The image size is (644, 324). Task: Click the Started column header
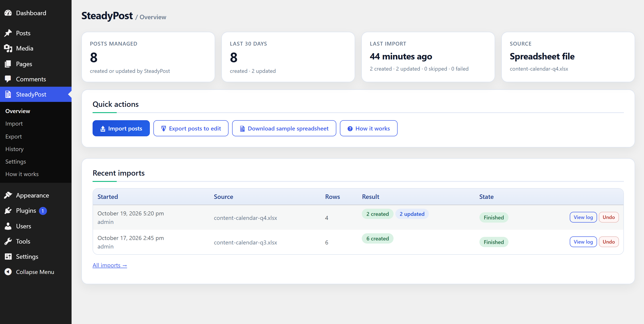point(108,197)
